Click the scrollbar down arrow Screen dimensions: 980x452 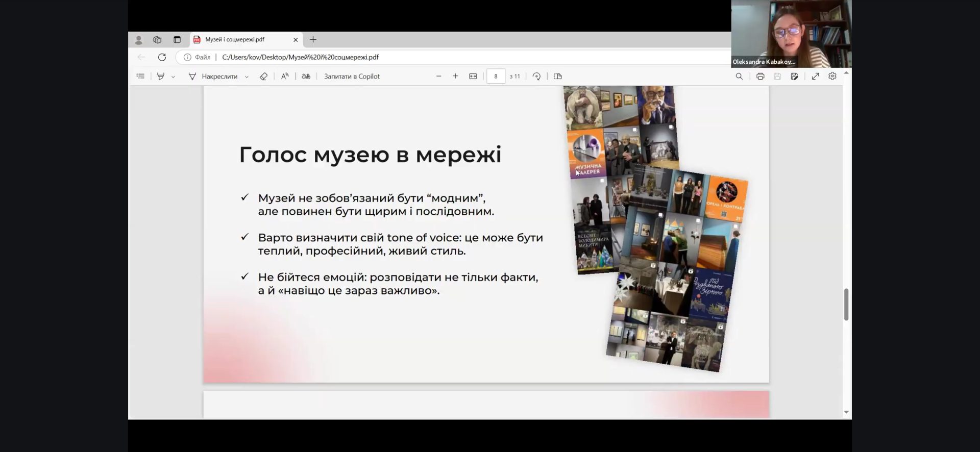click(x=846, y=412)
